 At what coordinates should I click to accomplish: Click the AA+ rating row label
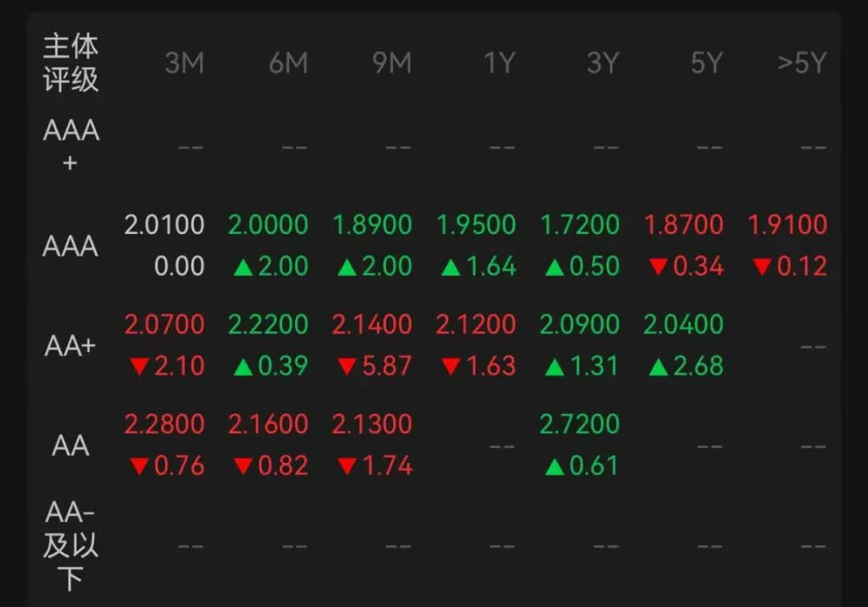pyautogui.click(x=71, y=346)
